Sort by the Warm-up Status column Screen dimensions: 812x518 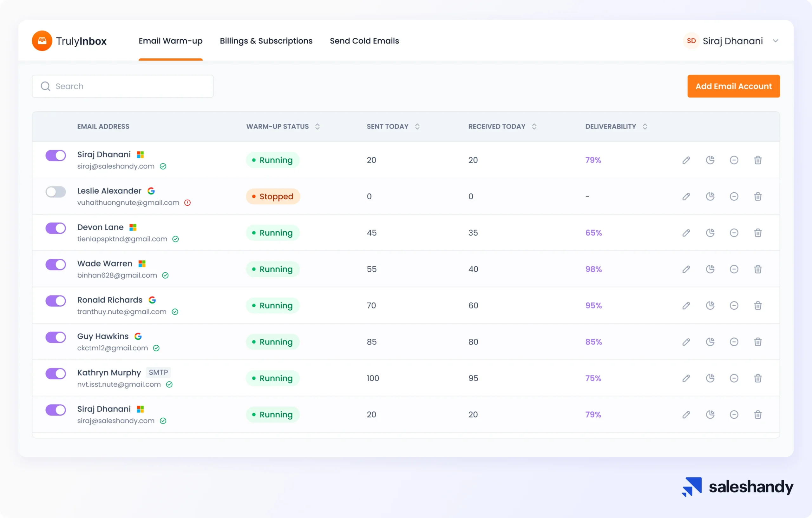[x=317, y=127]
